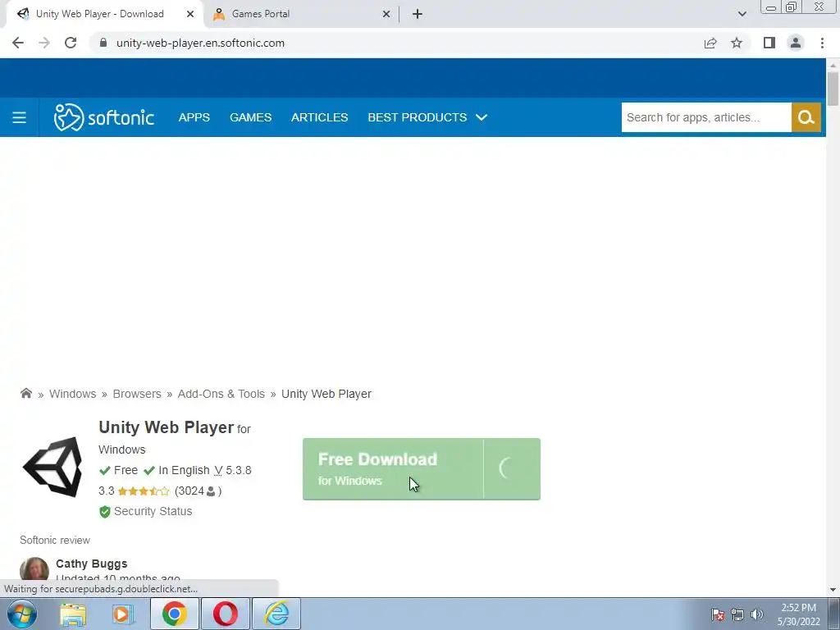Open Chrome side panel
Viewport: 840px width, 630px height.
tap(769, 43)
